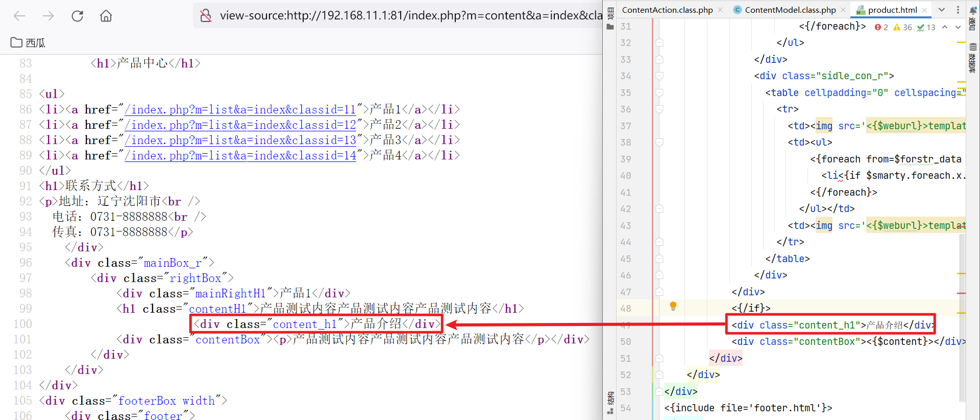Switch to the ContentAction.class.php tab
Viewport: 980px width, 420px height.
(667, 10)
